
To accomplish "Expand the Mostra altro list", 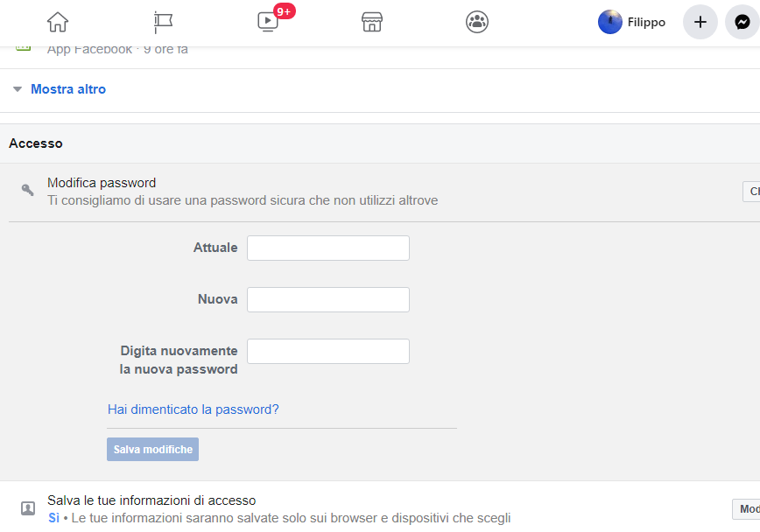I will coord(68,89).
